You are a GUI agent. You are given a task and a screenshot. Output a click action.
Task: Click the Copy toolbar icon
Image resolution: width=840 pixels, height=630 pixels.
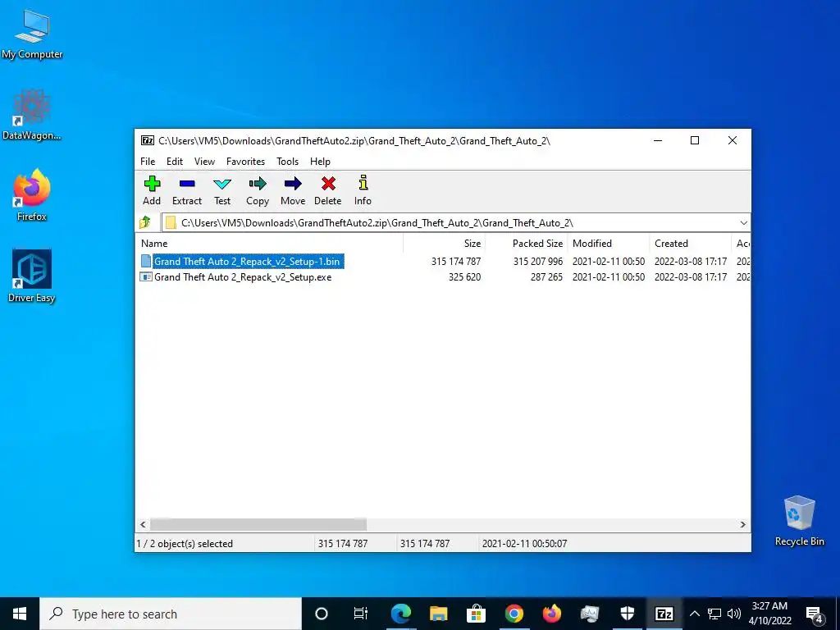pyautogui.click(x=258, y=185)
